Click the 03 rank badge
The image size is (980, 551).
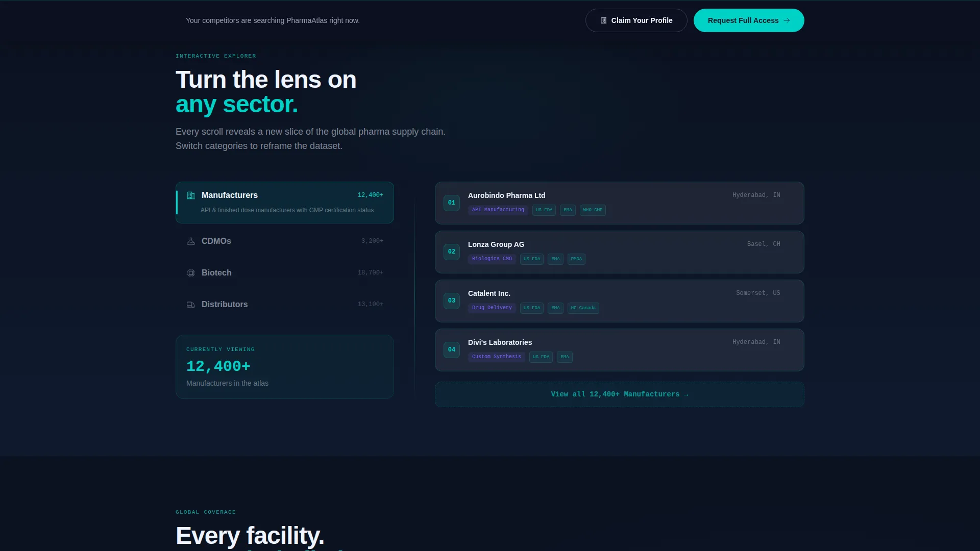[452, 301]
